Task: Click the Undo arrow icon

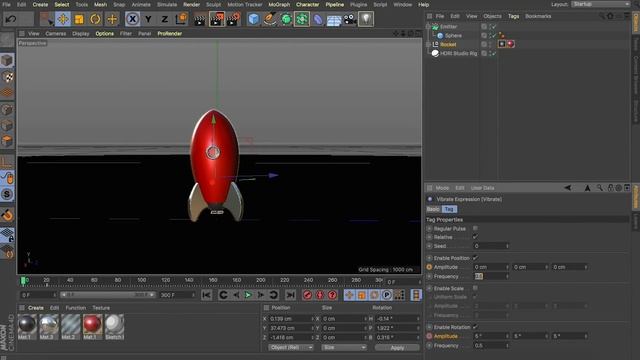Action: (11, 19)
